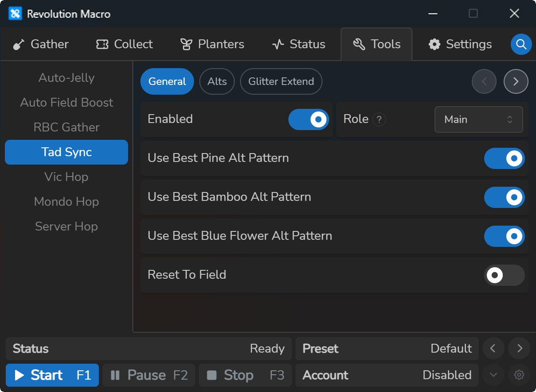This screenshot has width=536, height=392.
Task: Click the Revolution Macro app logo icon
Action: coord(15,14)
